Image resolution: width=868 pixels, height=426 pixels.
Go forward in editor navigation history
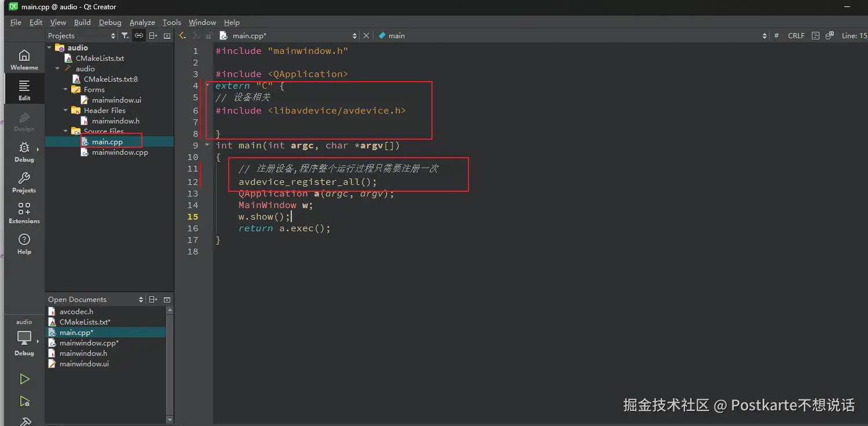196,36
